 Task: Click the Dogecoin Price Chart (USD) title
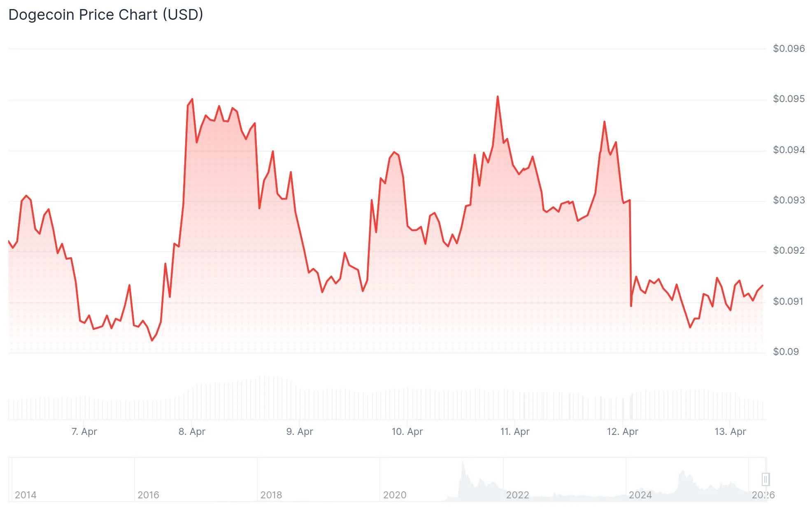click(x=106, y=15)
